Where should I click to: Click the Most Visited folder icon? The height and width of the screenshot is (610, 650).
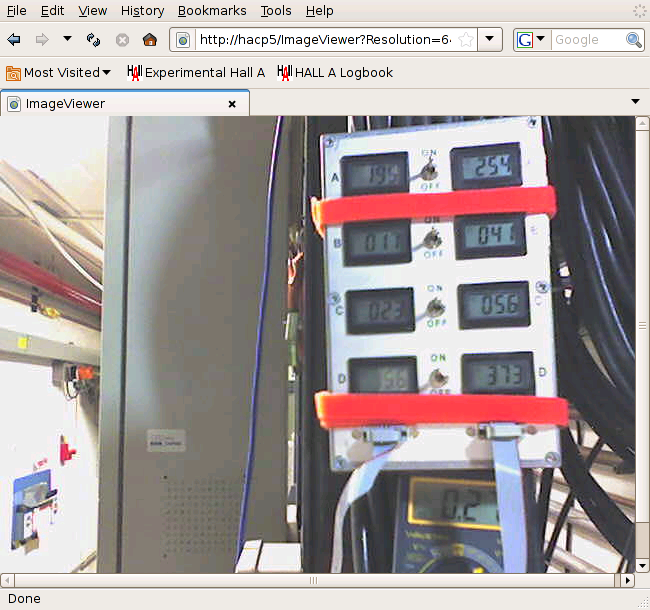tap(13, 73)
